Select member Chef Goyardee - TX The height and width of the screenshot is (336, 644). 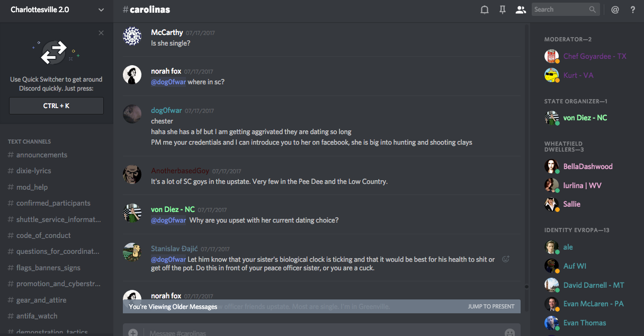(595, 56)
